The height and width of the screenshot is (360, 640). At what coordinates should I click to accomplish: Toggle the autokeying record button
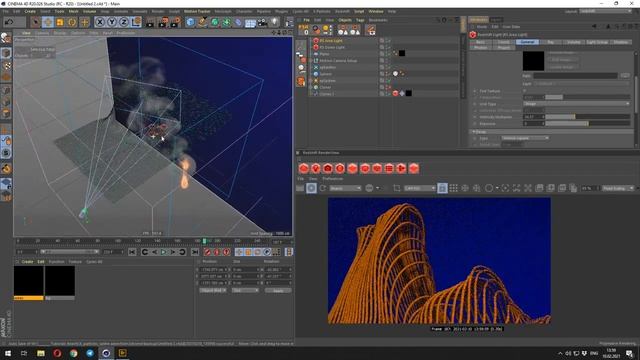[217, 252]
